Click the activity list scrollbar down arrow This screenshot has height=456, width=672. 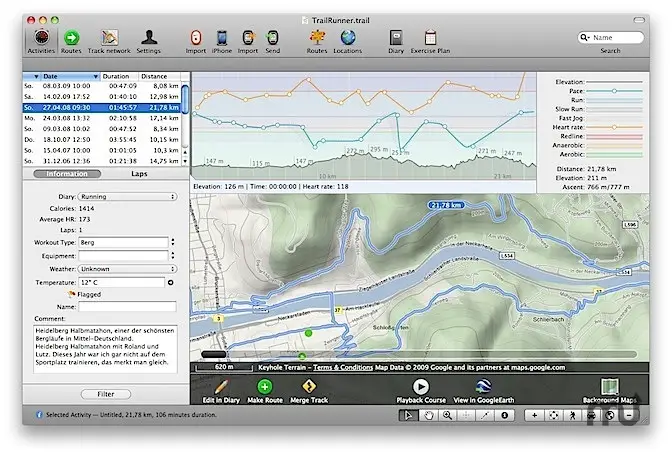tap(185, 162)
